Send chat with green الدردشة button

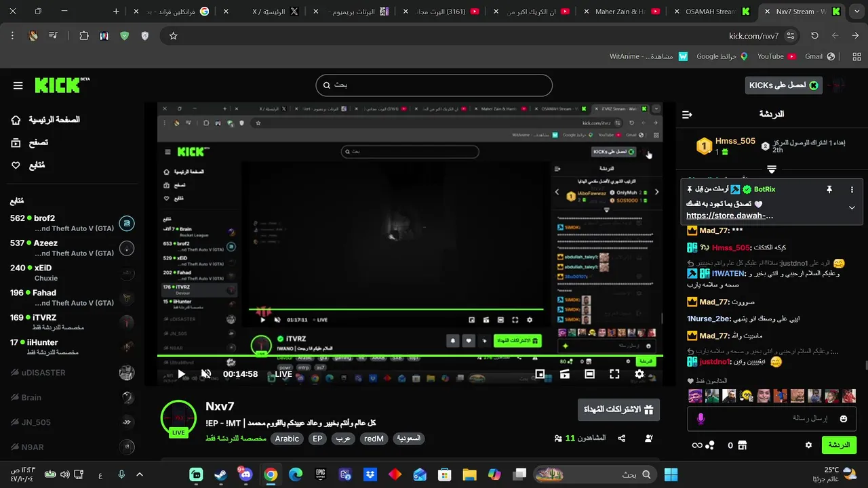tap(839, 445)
